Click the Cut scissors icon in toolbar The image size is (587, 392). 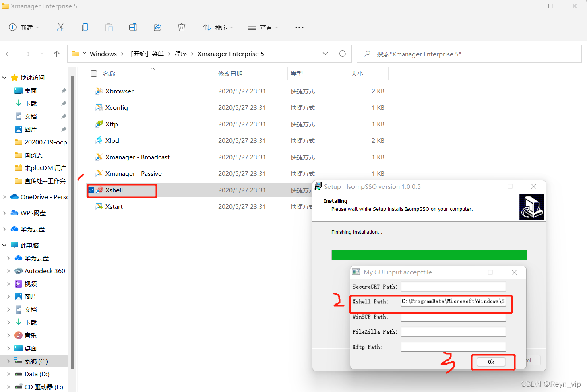(x=61, y=27)
